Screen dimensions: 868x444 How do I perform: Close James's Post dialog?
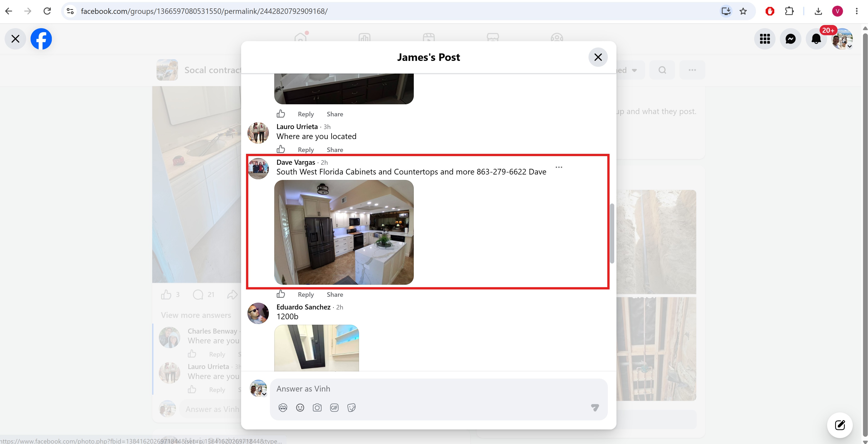pyautogui.click(x=598, y=57)
